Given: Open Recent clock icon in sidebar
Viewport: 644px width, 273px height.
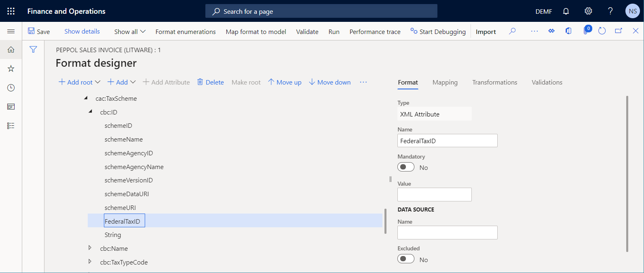Looking at the screenshot, I should [11, 88].
